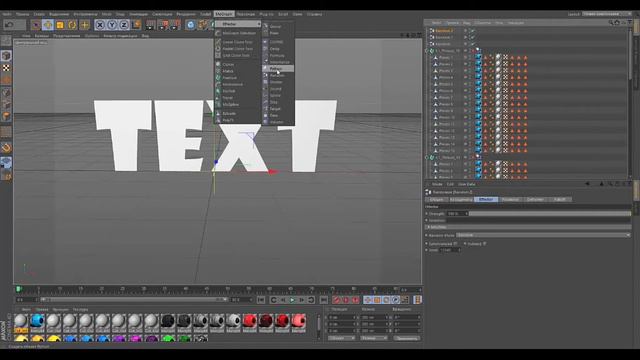Click the Play forward button on the timeline
The width and height of the screenshot is (640, 360).
coord(292,300)
